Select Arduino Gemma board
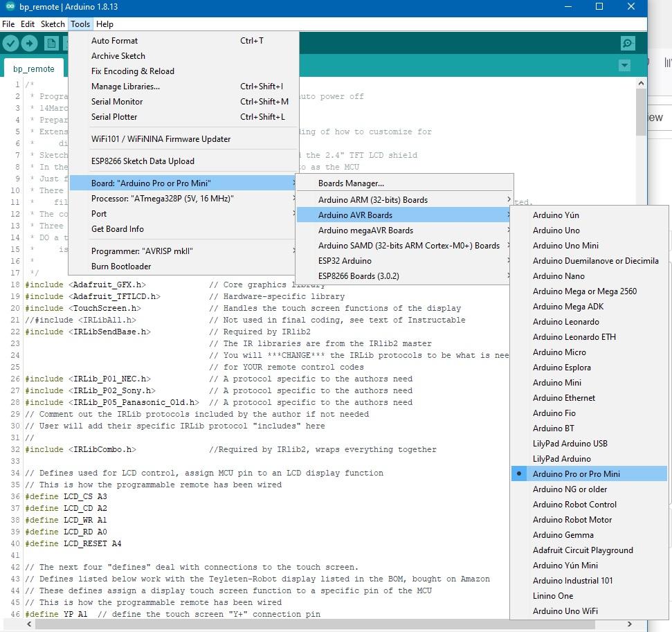The height and width of the screenshot is (632, 672). tap(589, 534)
